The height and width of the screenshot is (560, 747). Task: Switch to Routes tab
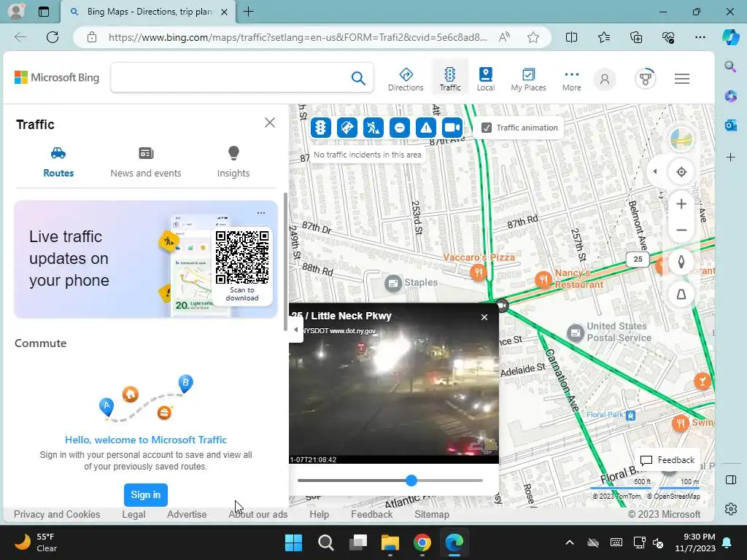[x=58, y=163]
